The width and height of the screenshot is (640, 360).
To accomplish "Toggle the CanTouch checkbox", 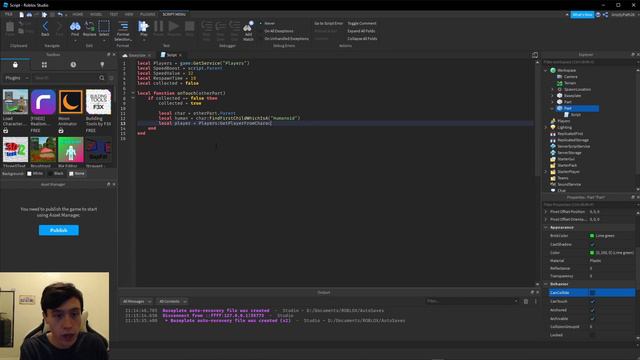I will coord(592,301).
